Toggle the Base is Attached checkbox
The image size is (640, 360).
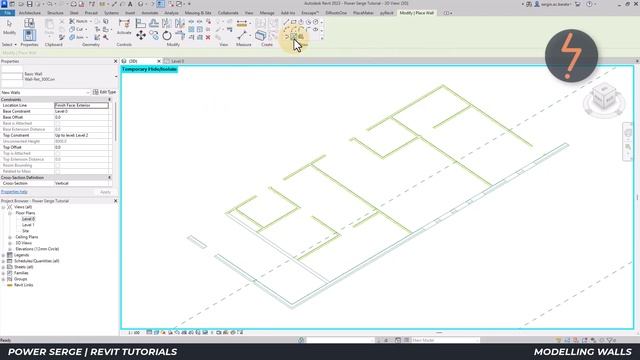click(x=57, y=123)
